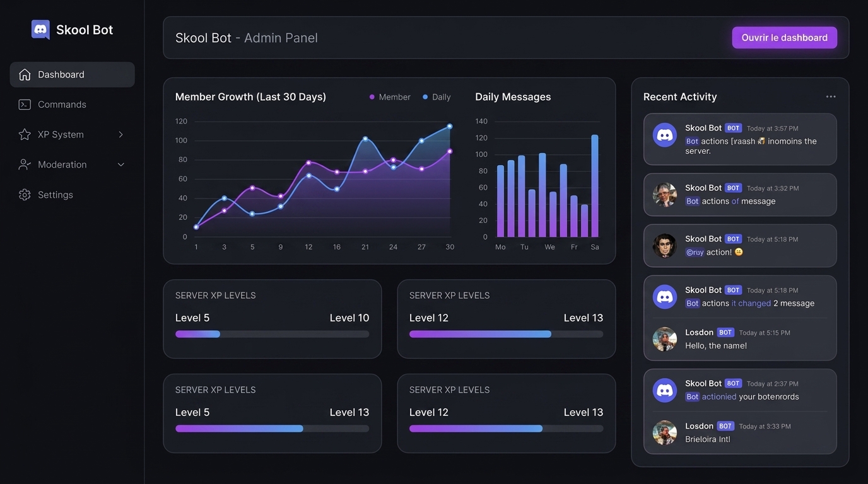Open the Settings sidebar item
The image size is (868, 484).
coord(72,195)
